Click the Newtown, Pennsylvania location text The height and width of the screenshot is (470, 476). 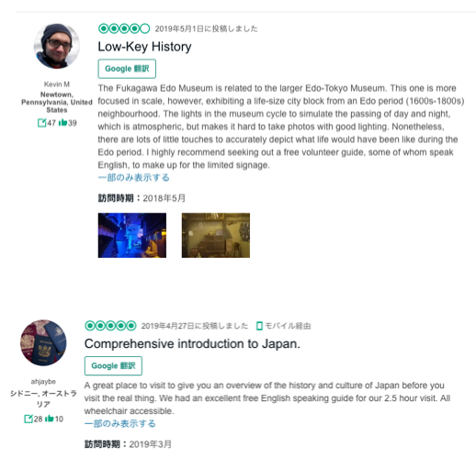tap(57, 102)
